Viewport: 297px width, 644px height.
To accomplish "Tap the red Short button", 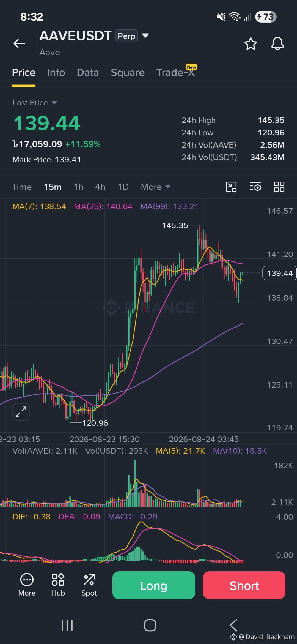I will 244,585.
